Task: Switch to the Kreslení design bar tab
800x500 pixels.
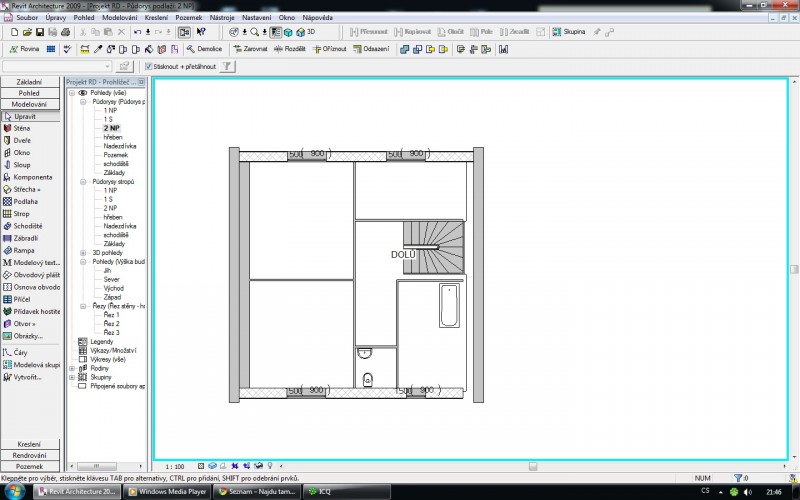Action: pos(29,444)
